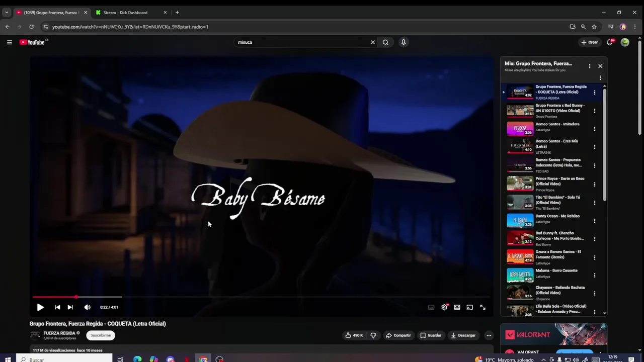The image size is (644, 362).
Task: Open a new browser tab
Action: tap(177, 13)
